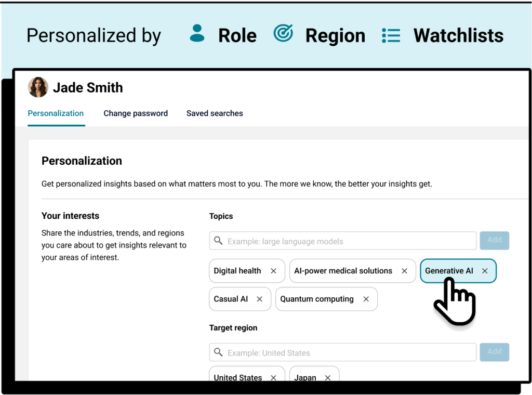Viewport: 532px width, 395px height.
Task: Open the Saved searches tab
Action: click(x=215, y=113)
